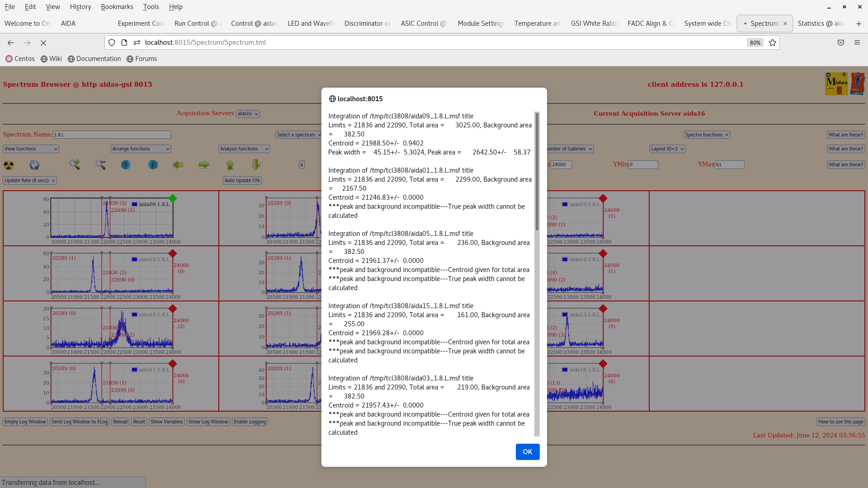
Task: Expand the View functions dropdown
Action: pyautogui.click(x=31, y=149)
